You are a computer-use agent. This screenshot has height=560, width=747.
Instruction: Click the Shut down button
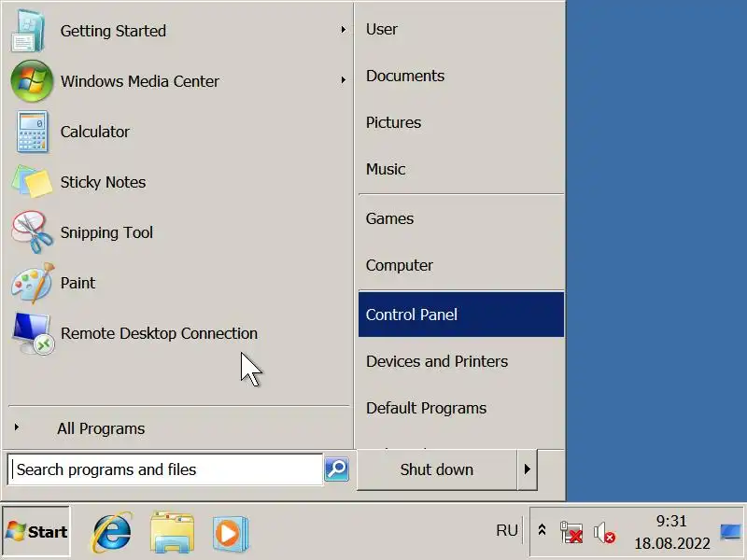tap(437, 469)
